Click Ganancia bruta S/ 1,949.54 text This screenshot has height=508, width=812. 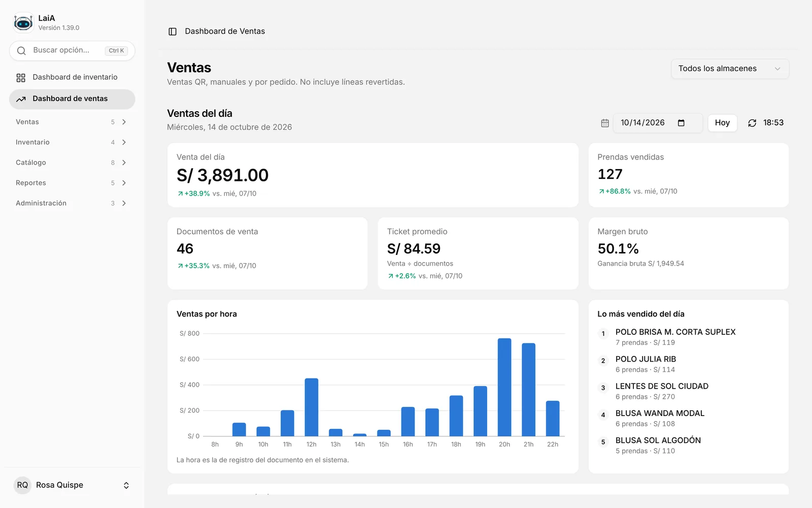[640, 264]
